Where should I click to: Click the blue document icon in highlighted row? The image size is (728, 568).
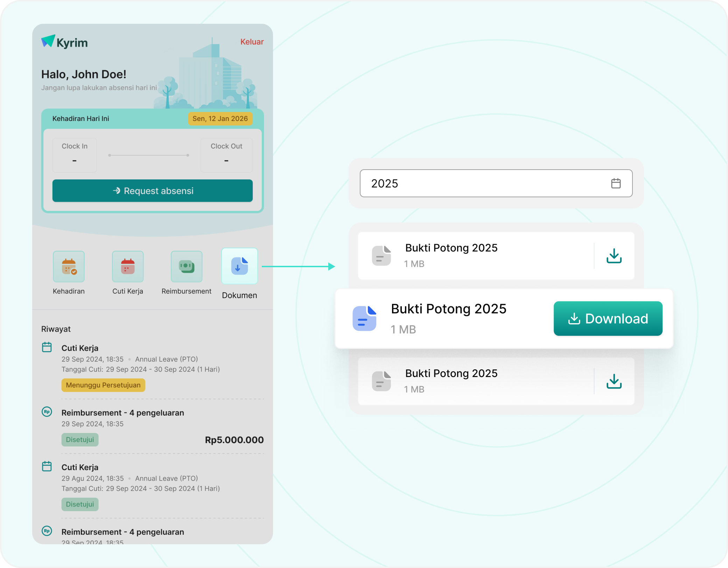coord(364,318)
